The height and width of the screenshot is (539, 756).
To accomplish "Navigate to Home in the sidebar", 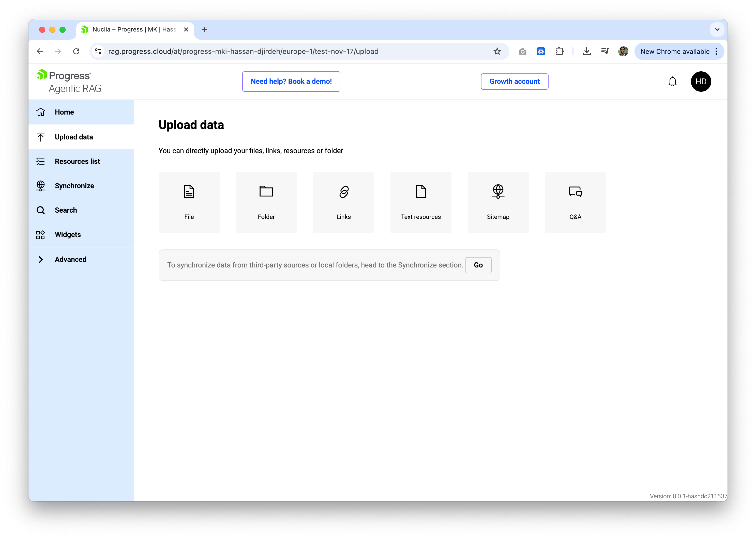I will tap(64, 112).
